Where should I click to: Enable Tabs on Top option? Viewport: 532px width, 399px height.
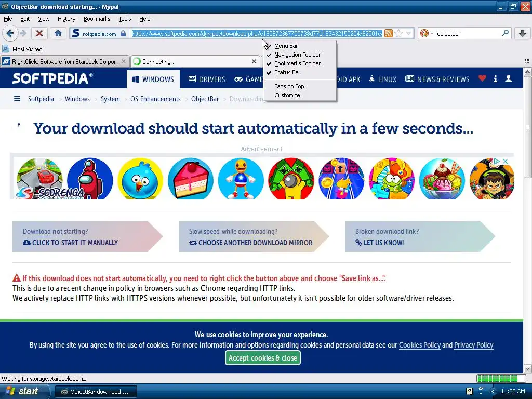(x=300, y=87)
